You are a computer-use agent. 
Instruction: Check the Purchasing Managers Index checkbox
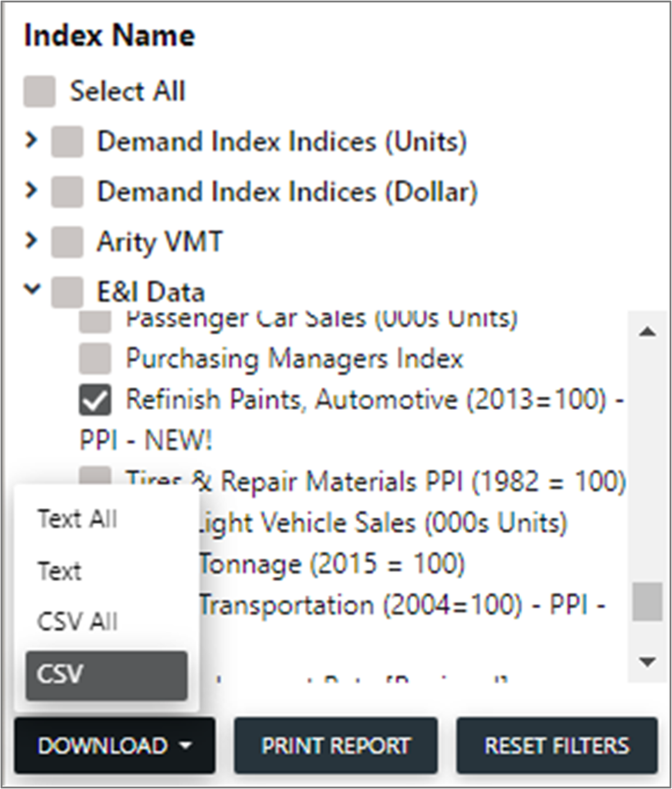[96, 358]
